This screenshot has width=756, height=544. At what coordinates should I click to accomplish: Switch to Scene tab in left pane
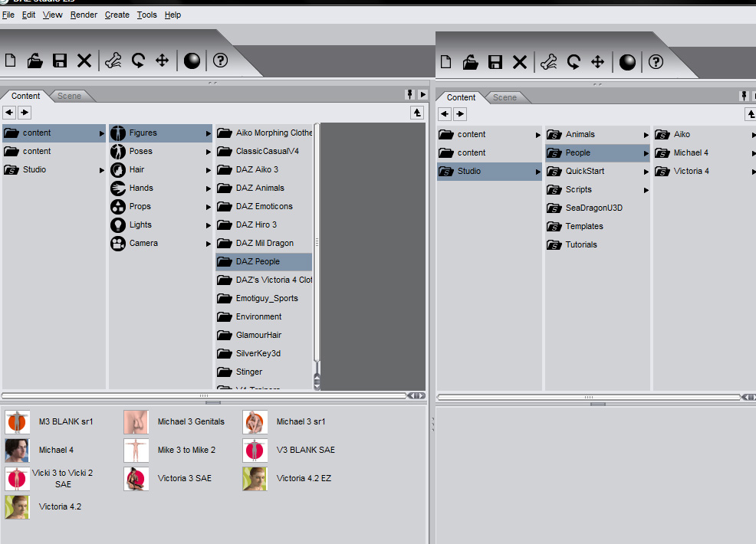(x=70, y=96)
